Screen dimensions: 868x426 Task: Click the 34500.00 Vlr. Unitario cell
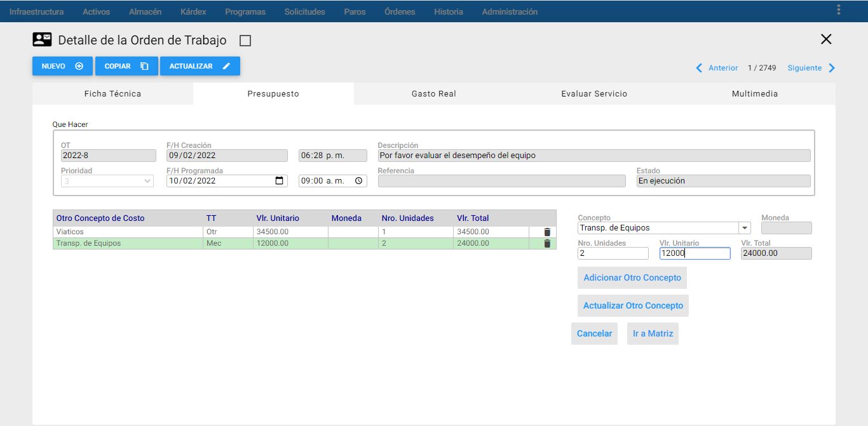coord(290,232)
